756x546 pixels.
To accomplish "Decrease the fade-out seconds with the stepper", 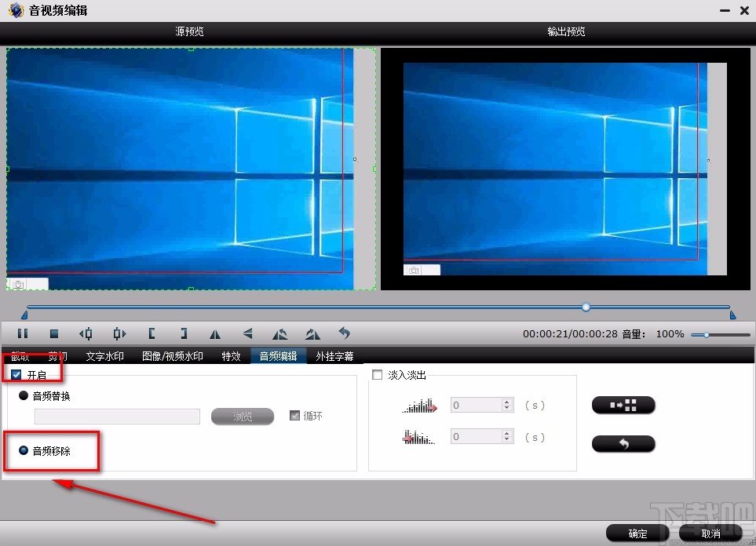I will [506, 440].
